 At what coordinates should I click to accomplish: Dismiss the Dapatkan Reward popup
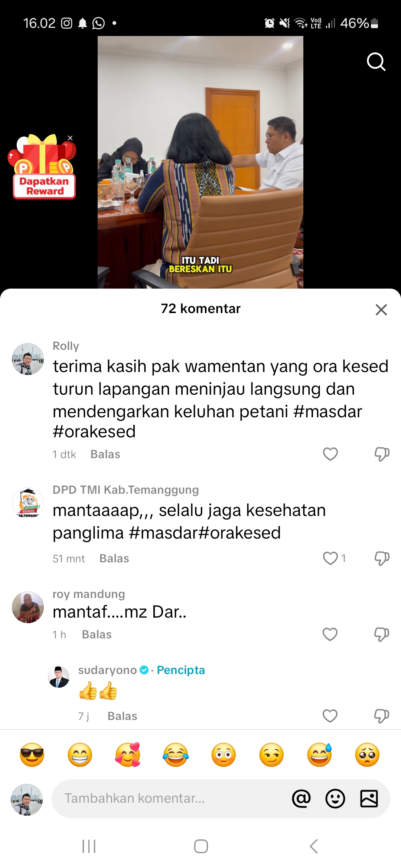pos(70,138)
